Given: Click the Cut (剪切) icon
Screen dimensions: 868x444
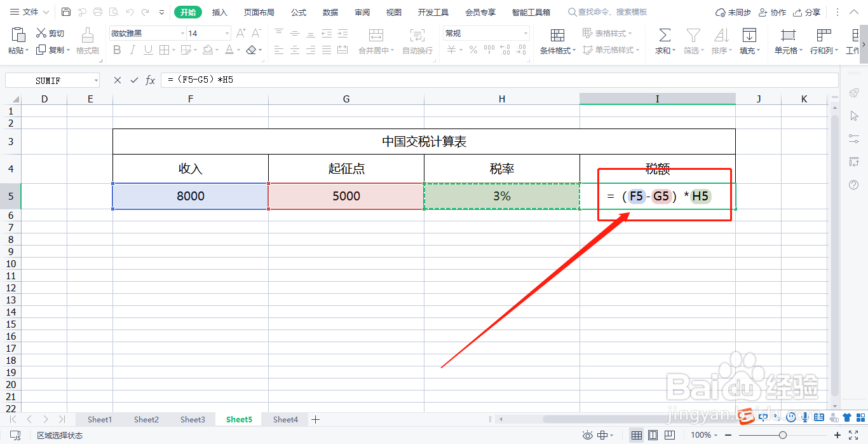Looking at the screenshot, I should pyautogui.click(x=50, y=32).
